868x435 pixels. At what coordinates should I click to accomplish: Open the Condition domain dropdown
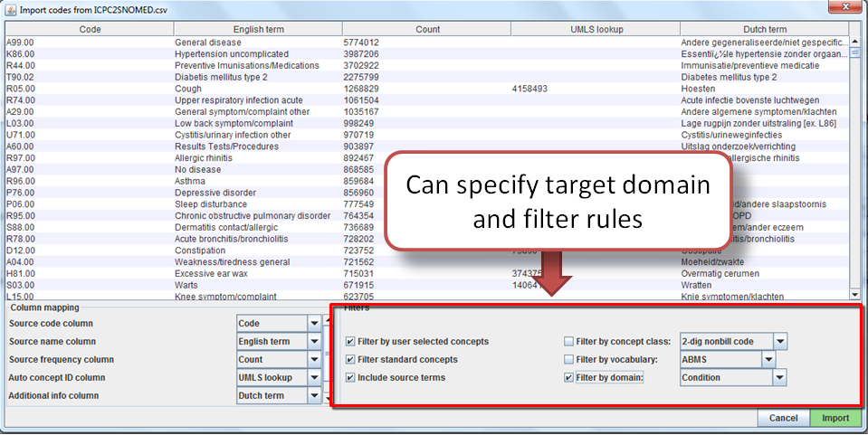click(x=780, y=378)
